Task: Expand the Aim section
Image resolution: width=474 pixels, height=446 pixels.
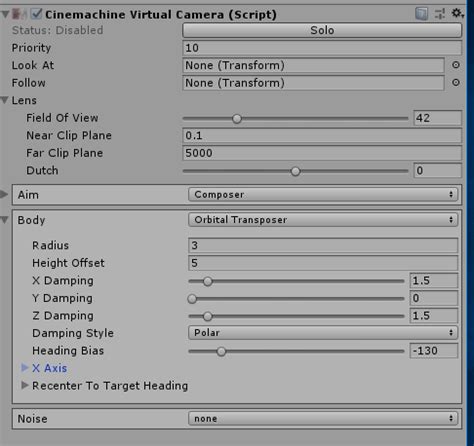Action: [4, 194]
